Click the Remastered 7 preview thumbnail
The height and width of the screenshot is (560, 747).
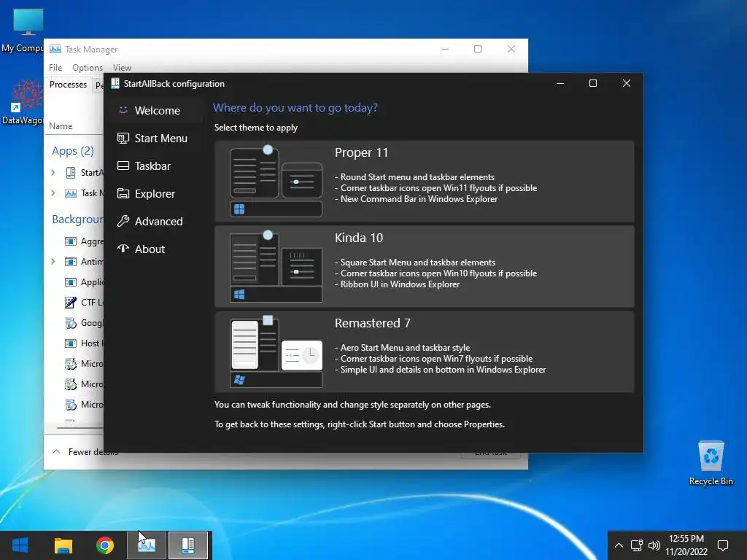click(x=276, y=352)
